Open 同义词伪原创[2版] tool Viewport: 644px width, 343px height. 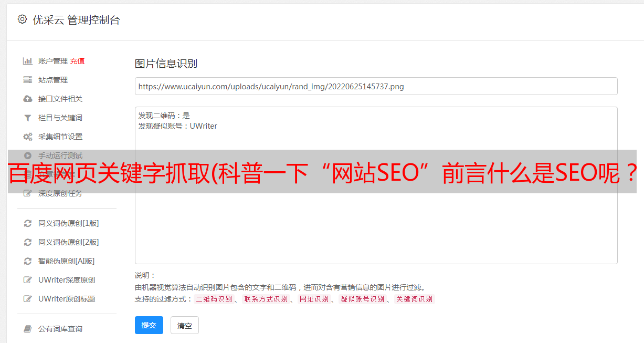[69, 242]
